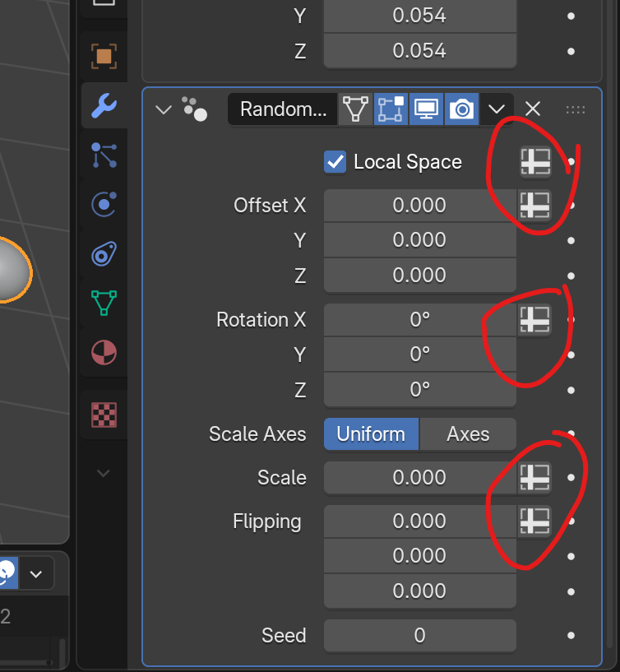Image resolution: width=620 pixels, height=672 pixels.
Task: Edit the modifier name field Random...
Action: [x=283, y=109]
